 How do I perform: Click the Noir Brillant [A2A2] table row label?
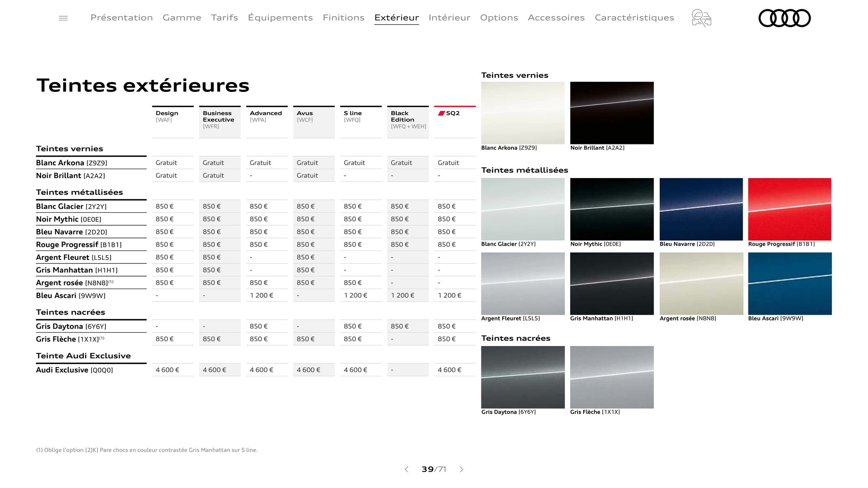[70, 175]
